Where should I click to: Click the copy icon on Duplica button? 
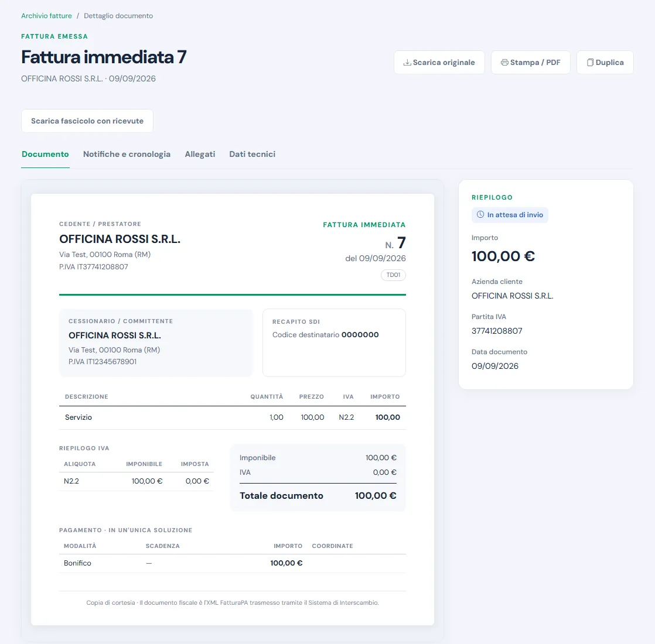pyautogui.click(x=590, y=63)
